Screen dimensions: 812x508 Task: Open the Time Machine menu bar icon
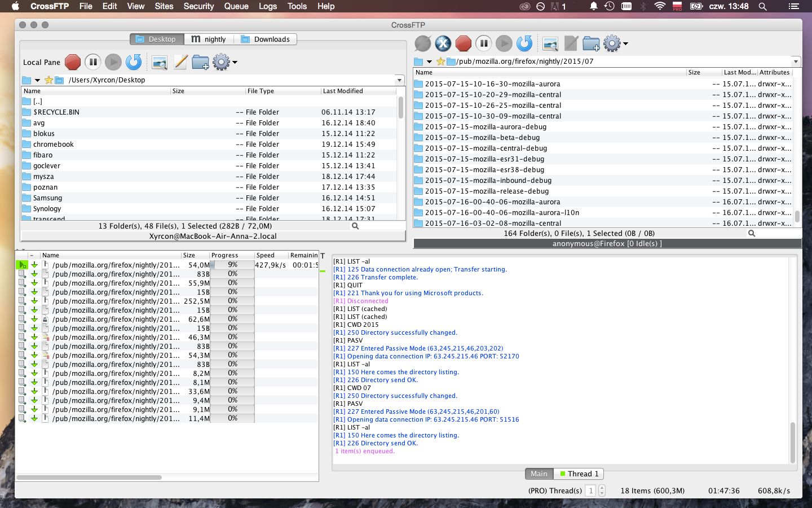pos(610,6)
